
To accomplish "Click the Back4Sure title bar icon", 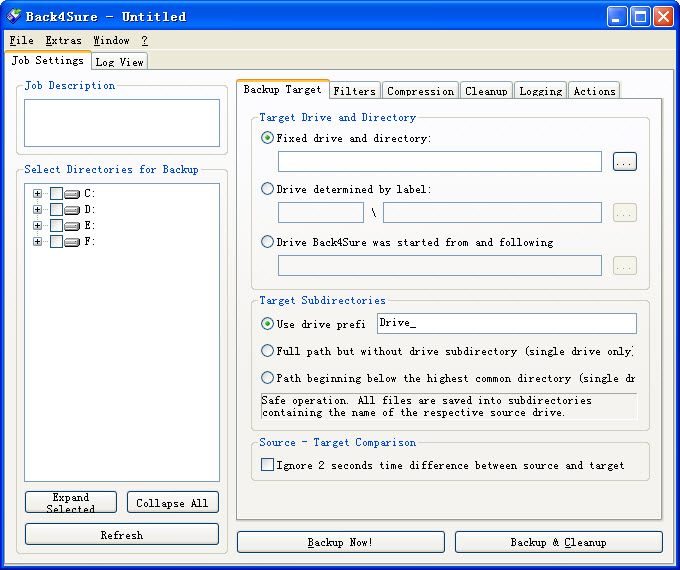I will tap(14, 16).
